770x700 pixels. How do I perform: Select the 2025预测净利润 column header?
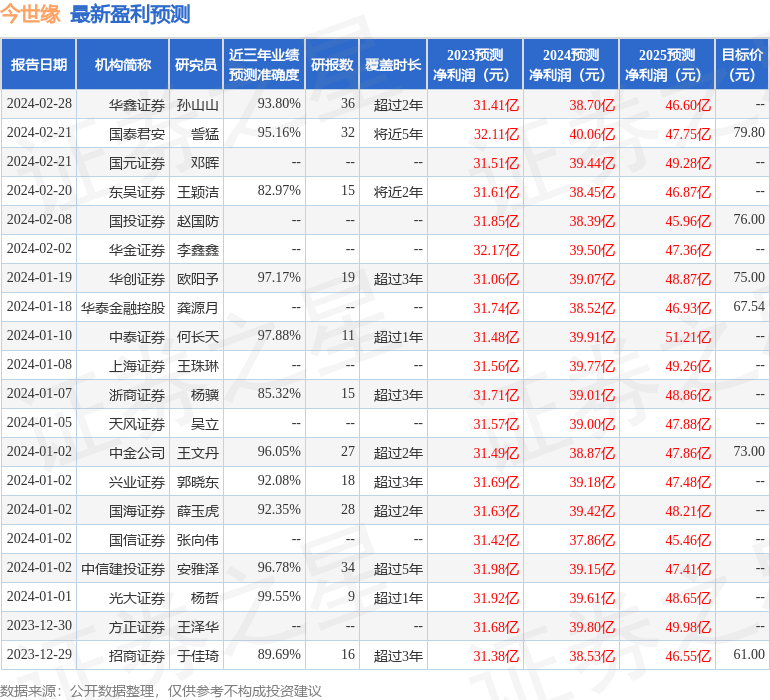coord(667,64)
